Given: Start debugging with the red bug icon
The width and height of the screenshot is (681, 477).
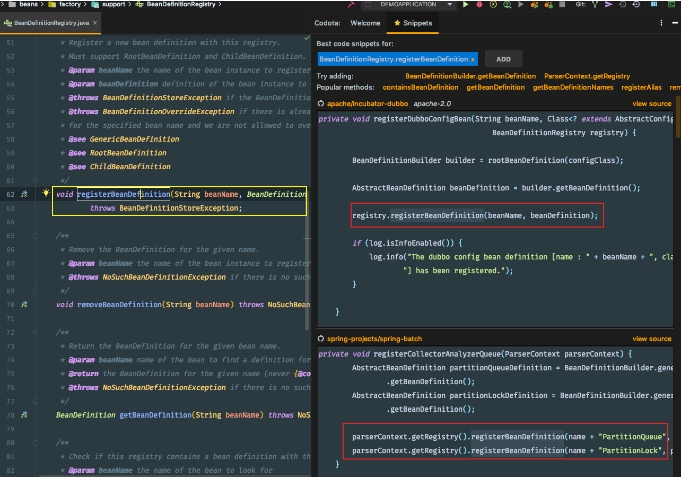Looking at the screenshot, I should pyautogui.click(x=479, y=4).
